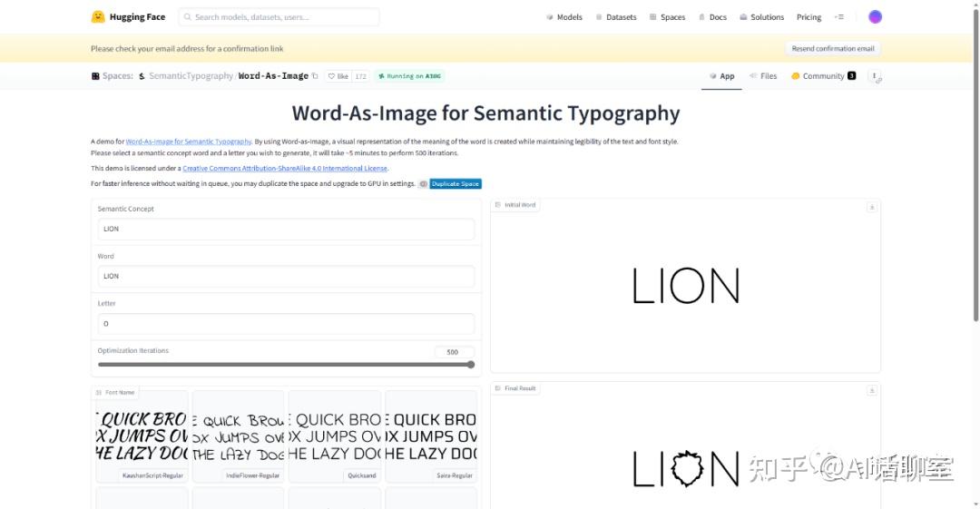Choose the Saira-Regular font sample

point(431,436)
